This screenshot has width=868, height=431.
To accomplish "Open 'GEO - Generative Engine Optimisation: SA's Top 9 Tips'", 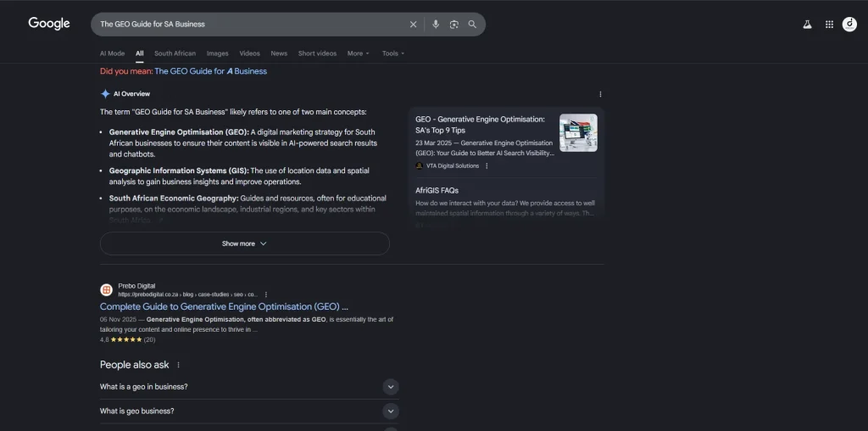I will click(x=481, y=125).
